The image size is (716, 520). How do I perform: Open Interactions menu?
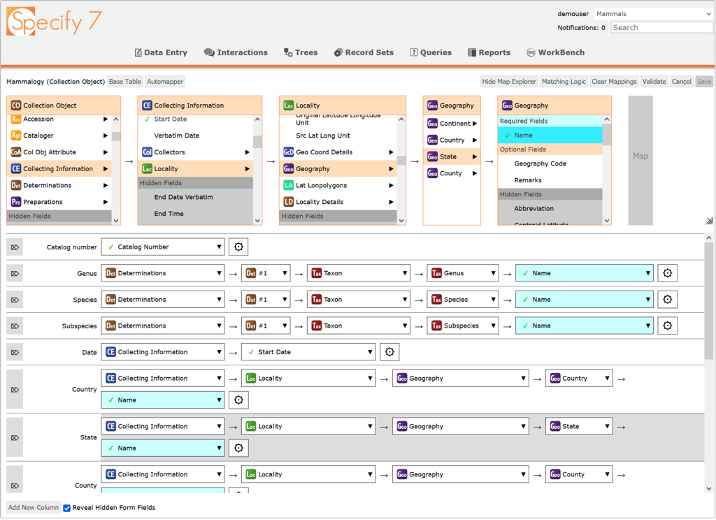236,53
